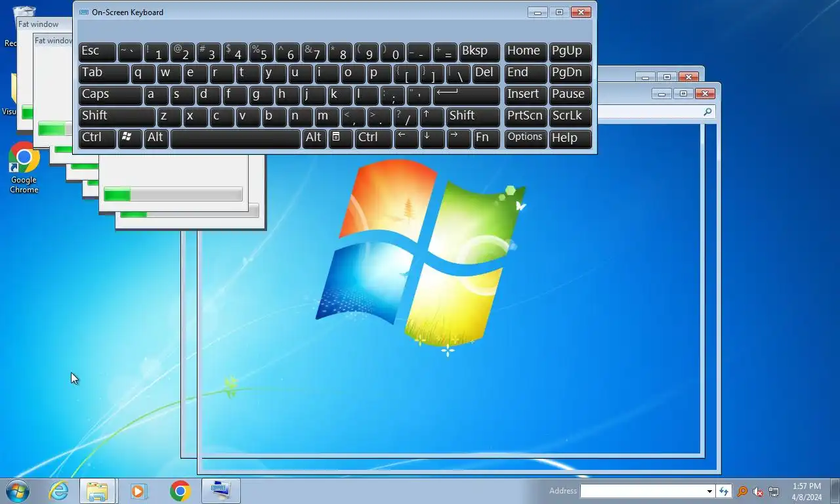The image size is (840, 504).
Task: Click inside the taskbar Address input field
Action: pyautogui.click(x=643, y=492)
